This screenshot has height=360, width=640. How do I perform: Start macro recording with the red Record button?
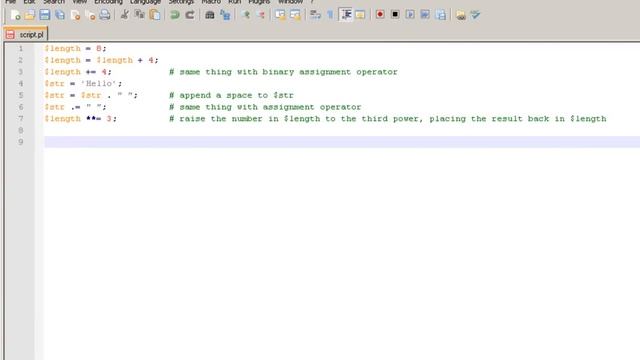click(x=380, y=15)
